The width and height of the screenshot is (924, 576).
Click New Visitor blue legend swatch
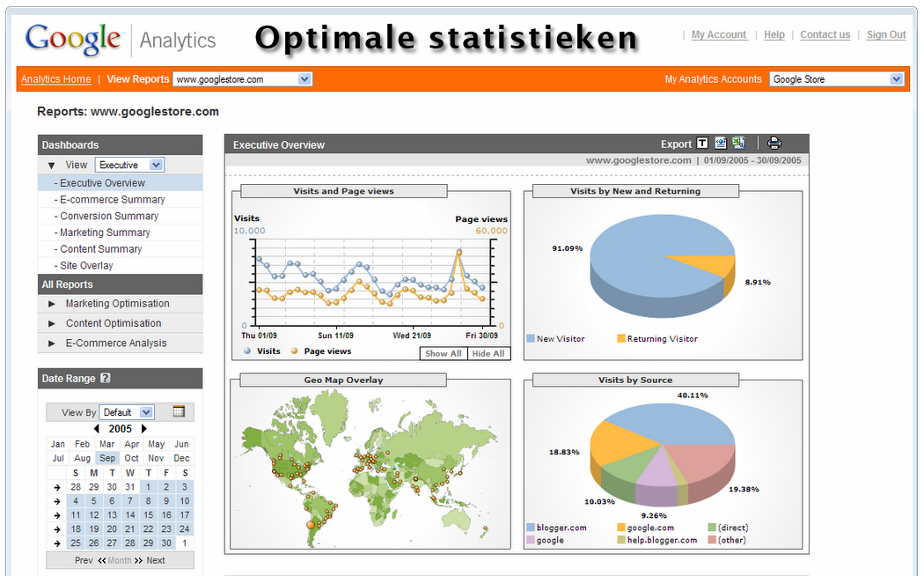tap(531, 338)
